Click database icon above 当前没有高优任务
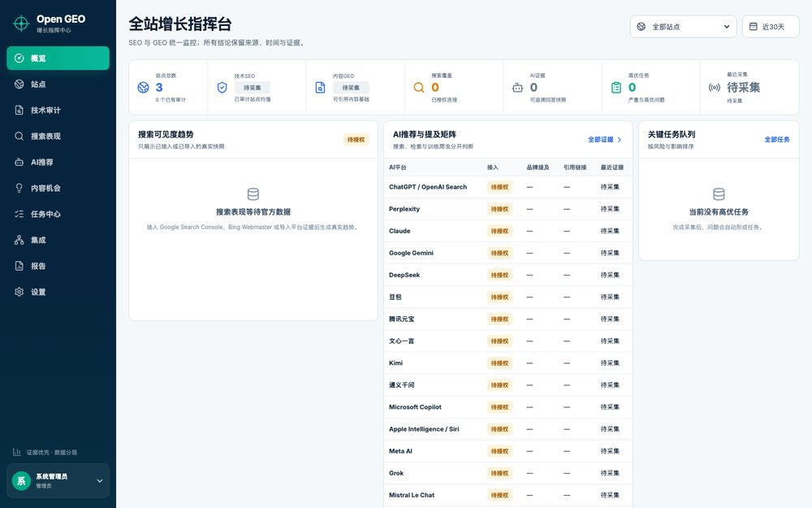This screenshot has height=508, width=812. pos(719,194)
